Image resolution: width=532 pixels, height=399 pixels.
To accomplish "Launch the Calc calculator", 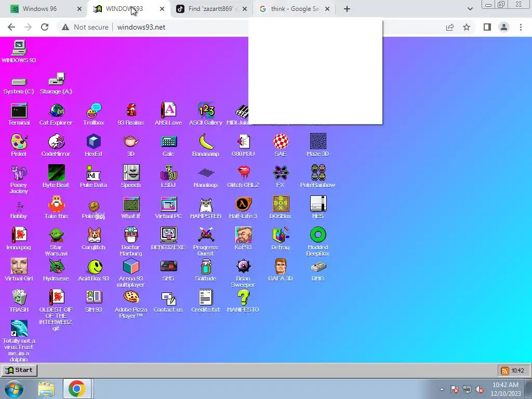I will coord(168,145).
